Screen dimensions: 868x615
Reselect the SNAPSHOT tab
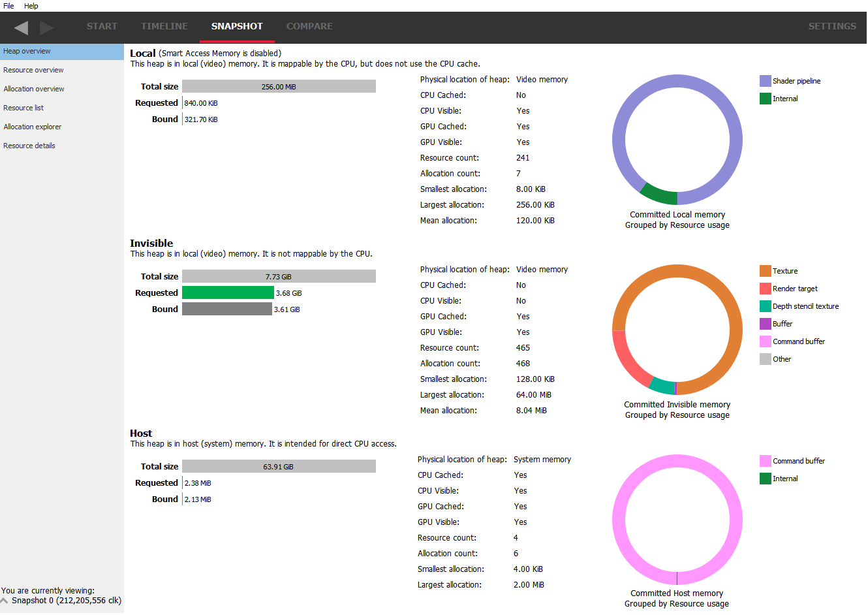tap(236, 26)
